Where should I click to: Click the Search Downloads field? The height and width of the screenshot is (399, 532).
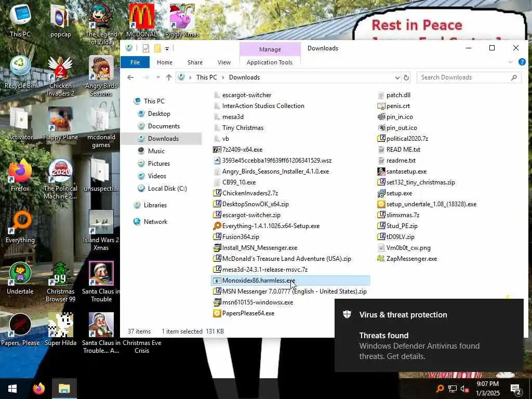click(469, 77)
